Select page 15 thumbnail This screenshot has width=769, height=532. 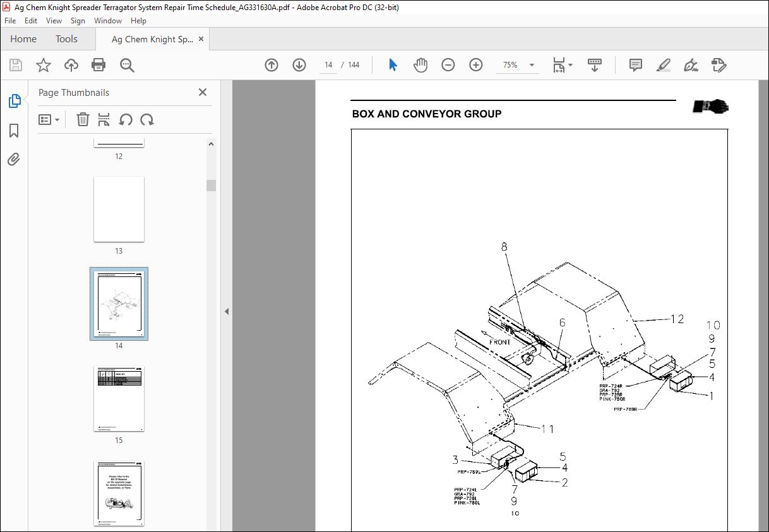[119, 398]
